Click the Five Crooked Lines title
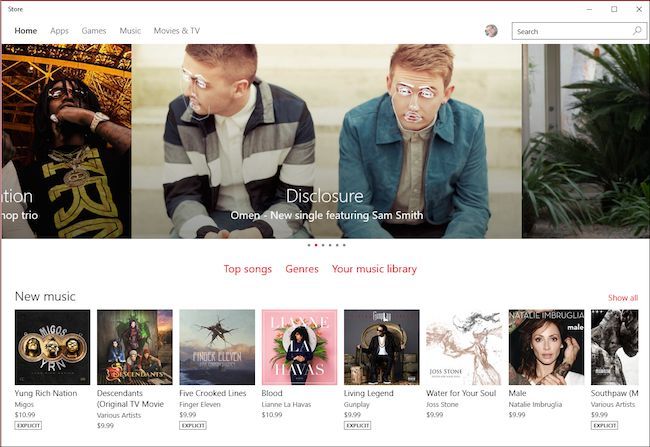This screenshot has width=650, height=447. click(x=213, y=393)
